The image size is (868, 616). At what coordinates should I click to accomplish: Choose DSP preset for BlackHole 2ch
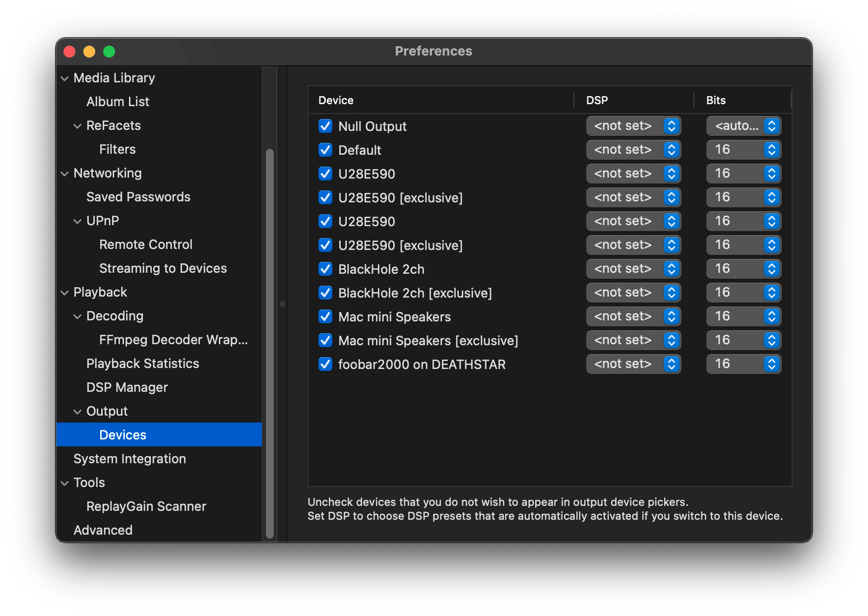[633, 269]
